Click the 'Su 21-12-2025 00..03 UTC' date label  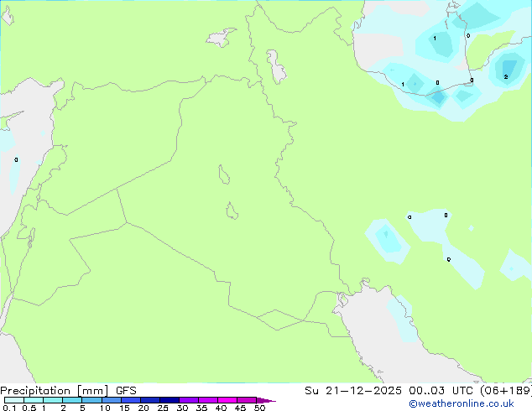[389, 391]
